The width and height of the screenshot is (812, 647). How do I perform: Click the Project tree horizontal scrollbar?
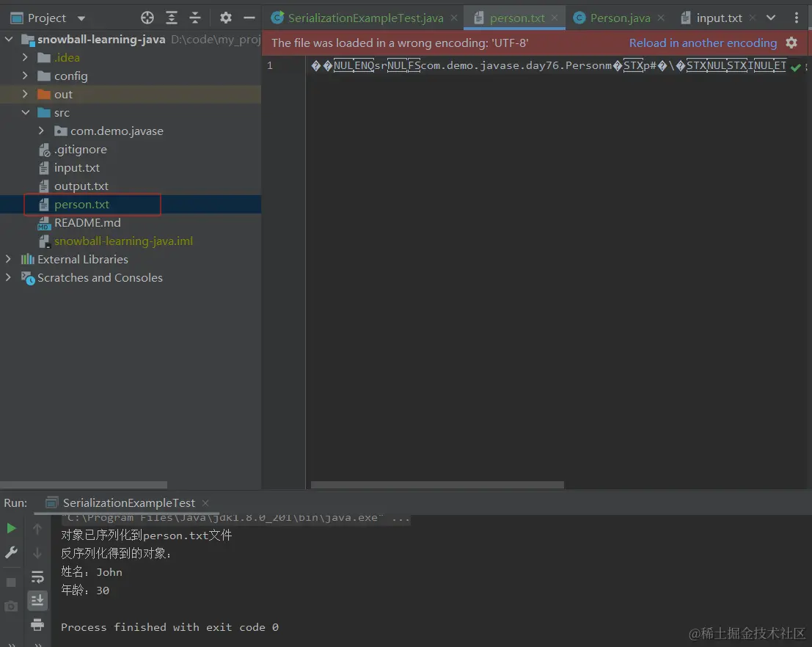point(84,485)
